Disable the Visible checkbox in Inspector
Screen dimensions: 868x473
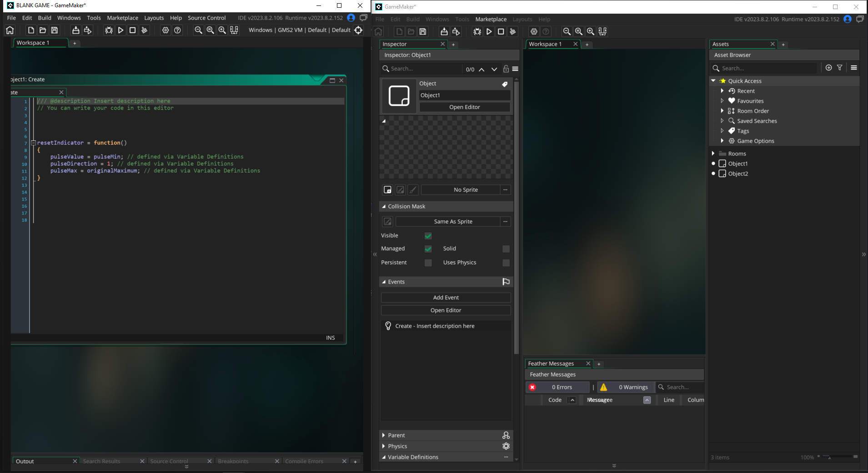point(428,236)
